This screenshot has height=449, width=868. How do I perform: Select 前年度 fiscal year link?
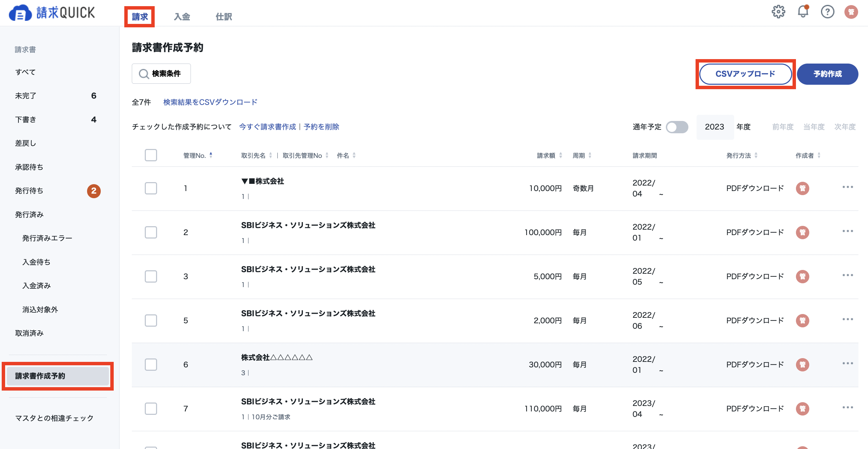pyautogui.click(x=783, y=127)
